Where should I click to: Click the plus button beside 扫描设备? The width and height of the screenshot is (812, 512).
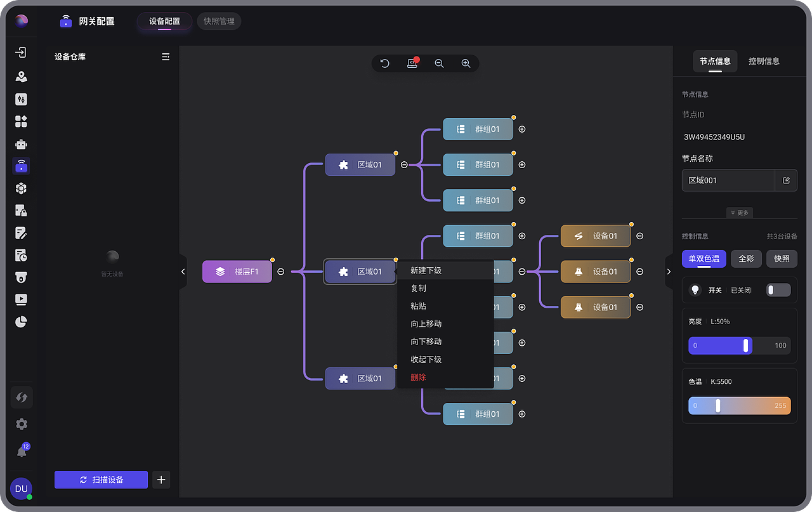(161, 480)
